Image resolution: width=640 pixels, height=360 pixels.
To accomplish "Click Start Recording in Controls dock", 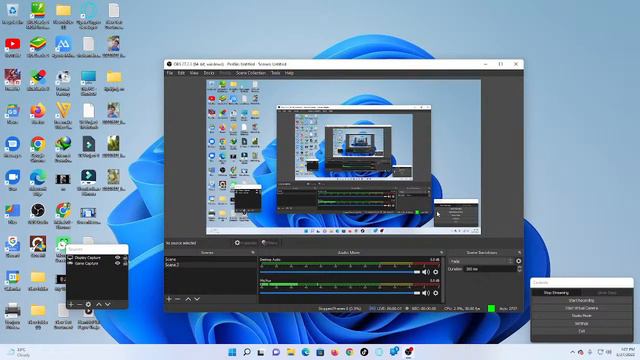I will [582, 300].
